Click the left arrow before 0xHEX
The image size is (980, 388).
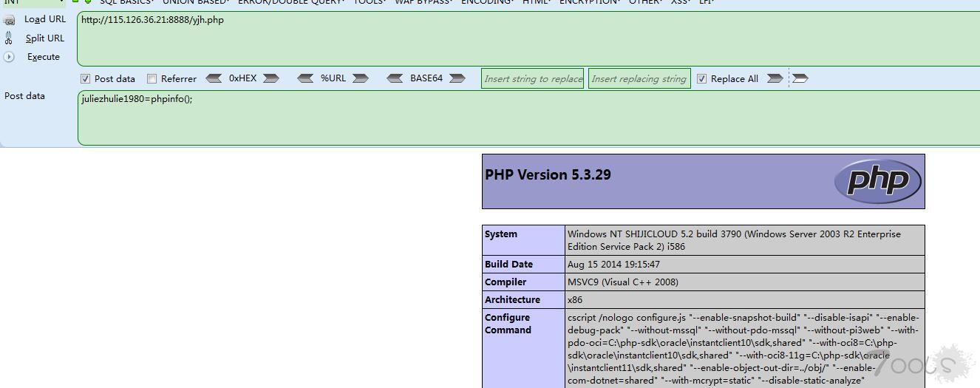click(x=214, y=78)
